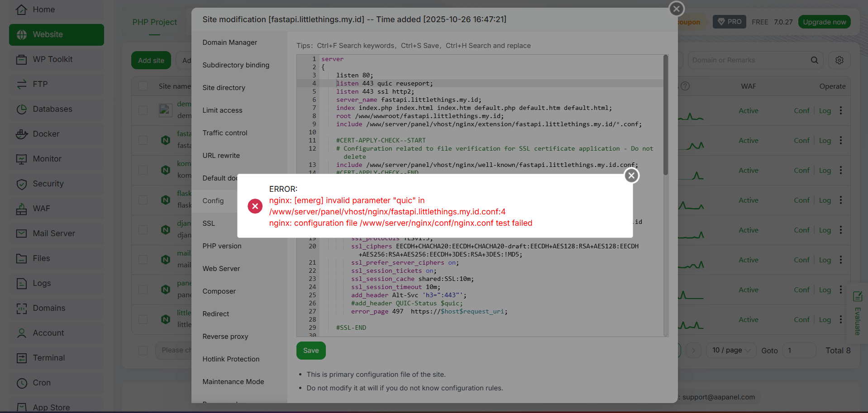Image resolution: width=868 pixels, height=413 pixels.
Task: Open Cron from sidebar
Action: click(x=57, y=383)
